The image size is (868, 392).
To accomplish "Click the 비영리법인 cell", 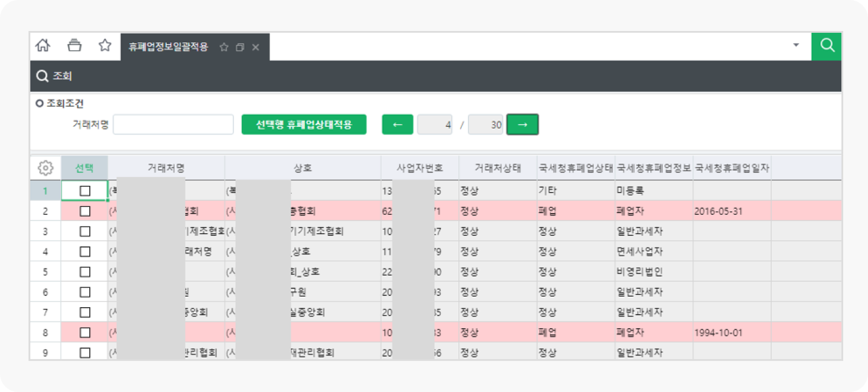I will click(x=654, y=272).
